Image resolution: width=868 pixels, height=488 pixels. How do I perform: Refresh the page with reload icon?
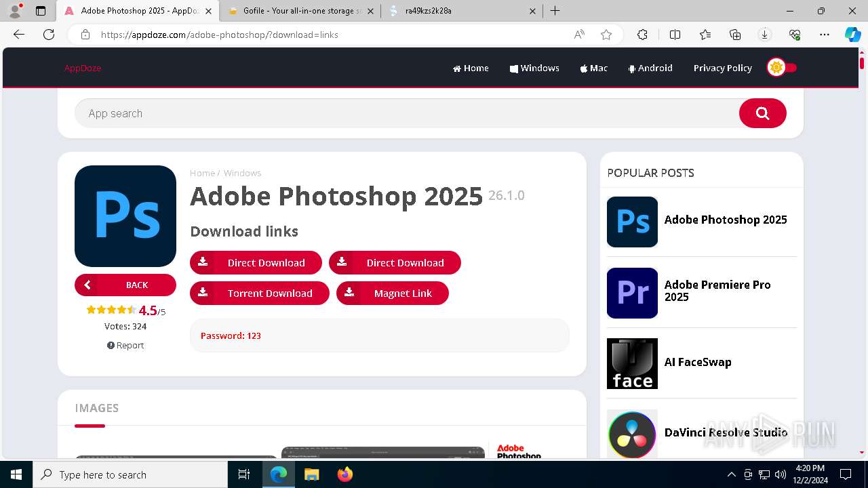(49, 35)
